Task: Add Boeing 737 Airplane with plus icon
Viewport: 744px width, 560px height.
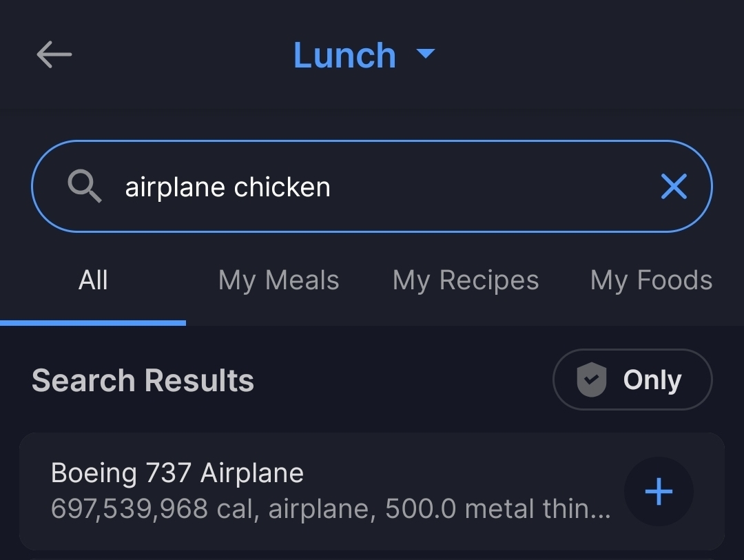Action: point(658,492)
